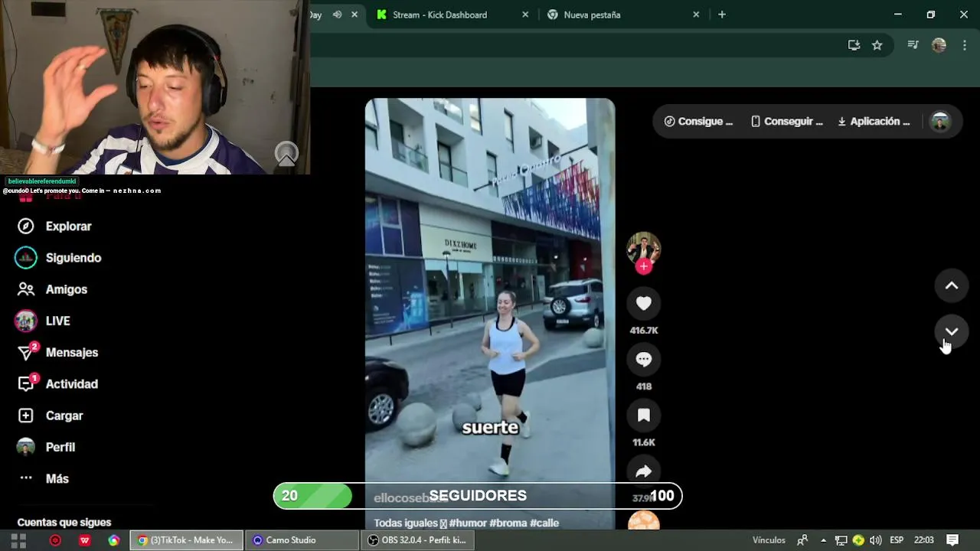Click the 11.6K saves count
The height and width of the screenshot is (551, 980).
point(644,442)
